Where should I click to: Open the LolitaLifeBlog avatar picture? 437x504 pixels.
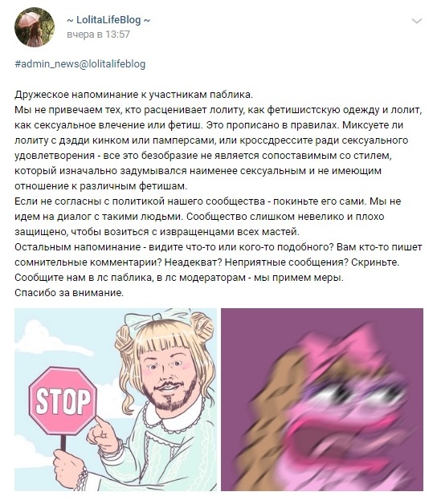[x=35, y=27]
